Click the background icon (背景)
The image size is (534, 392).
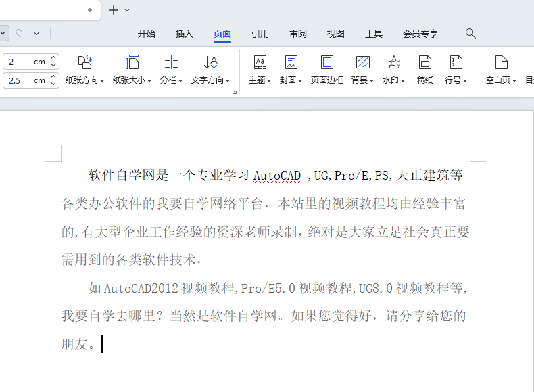coord(363,62)
